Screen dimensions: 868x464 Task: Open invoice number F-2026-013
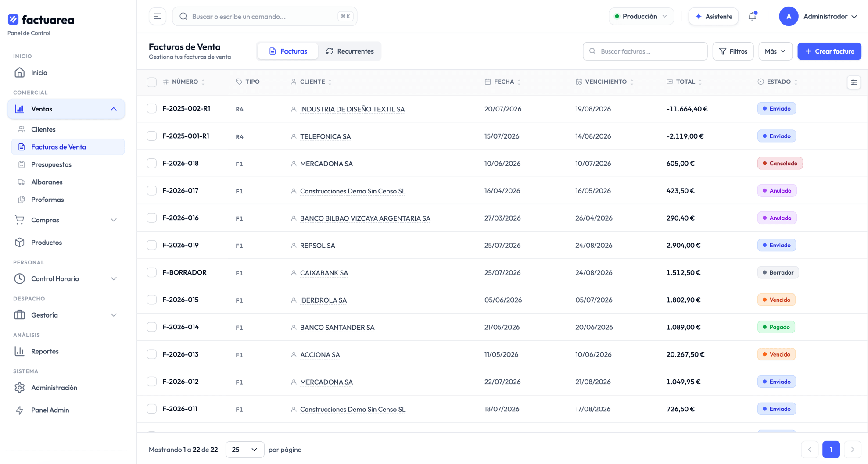180,354
